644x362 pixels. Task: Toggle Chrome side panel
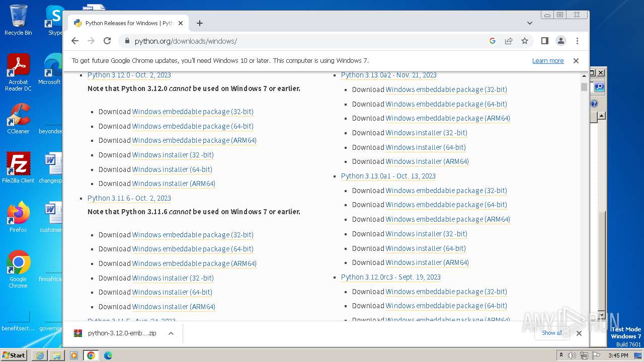tap(544, 41)
